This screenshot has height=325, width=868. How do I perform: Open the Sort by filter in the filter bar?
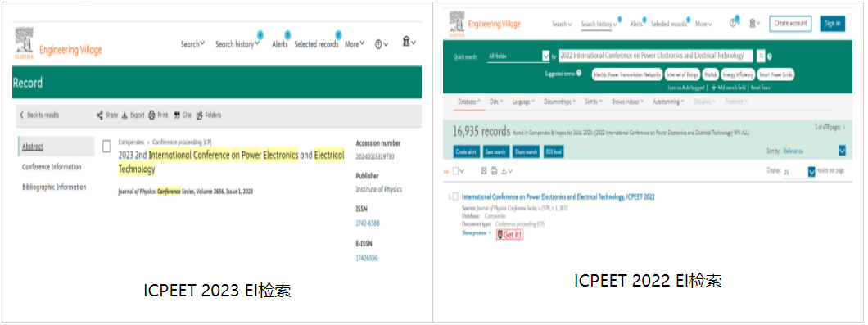[594, 102]
